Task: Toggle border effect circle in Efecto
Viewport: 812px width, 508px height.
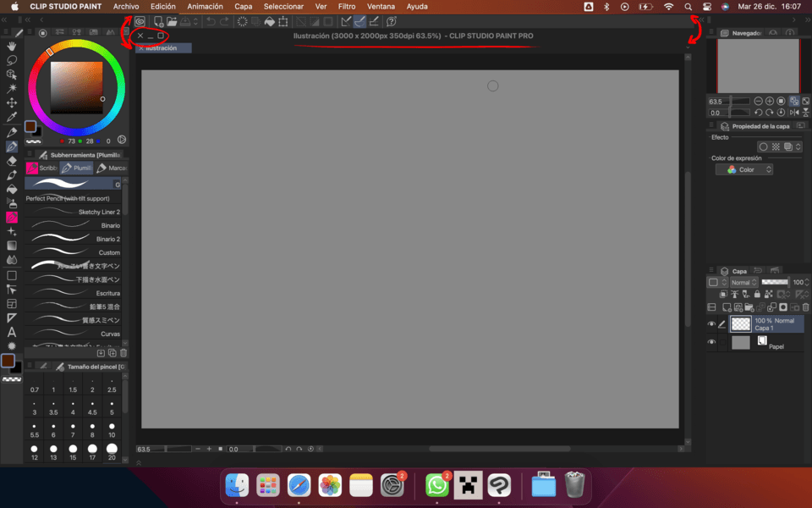Action: point(763,146)
